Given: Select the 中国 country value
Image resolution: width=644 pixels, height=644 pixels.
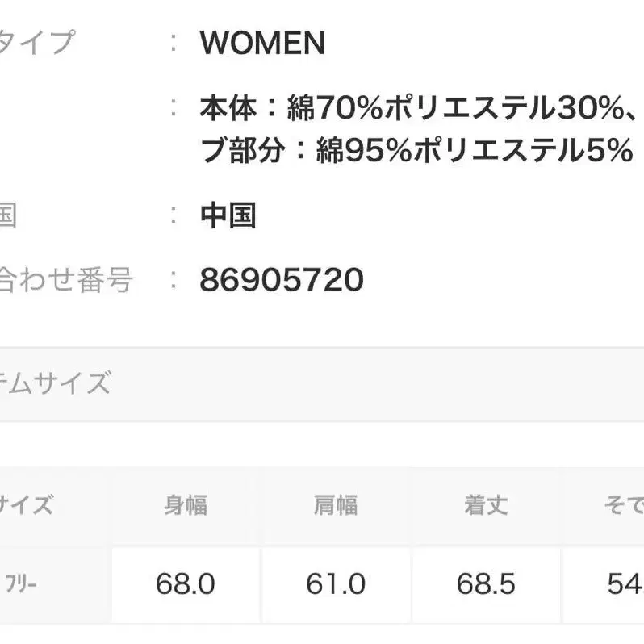Looking at the screenshot, I should click(x=228, y=215).
